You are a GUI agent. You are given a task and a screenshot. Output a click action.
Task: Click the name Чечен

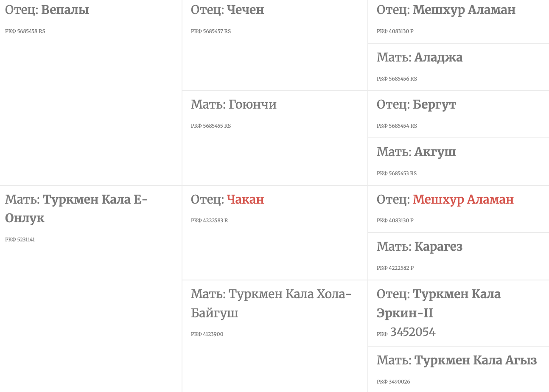coord(245,10)
